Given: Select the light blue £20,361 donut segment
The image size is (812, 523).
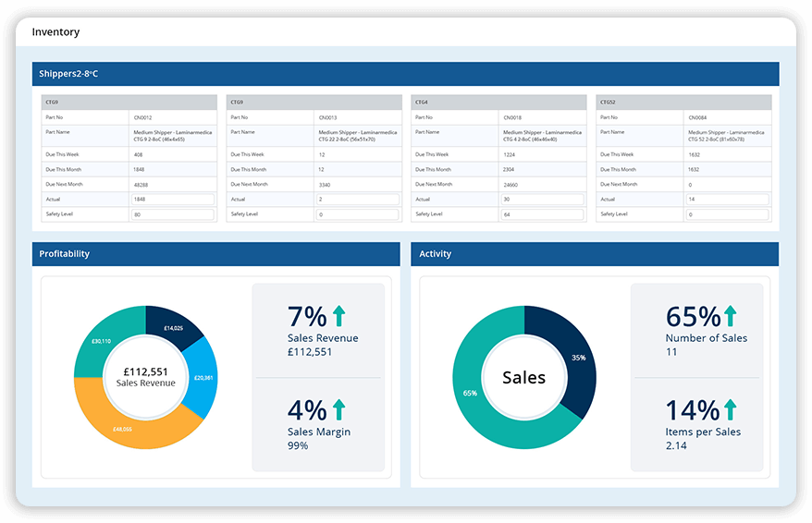Looking at the screenshot, I should pyautogui.click(x=203, y=378).
